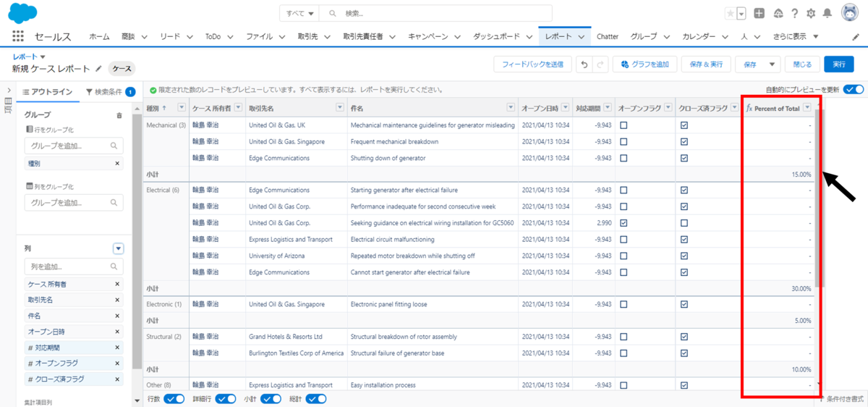Screen dimensions: 868x407
Task: Click the search magnifier in global search
Action: [332, 13]
